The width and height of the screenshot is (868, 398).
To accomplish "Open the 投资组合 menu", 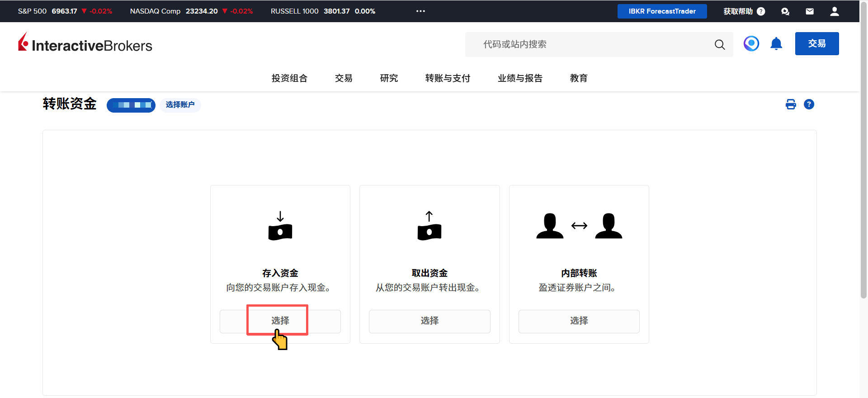I will 289,78.
